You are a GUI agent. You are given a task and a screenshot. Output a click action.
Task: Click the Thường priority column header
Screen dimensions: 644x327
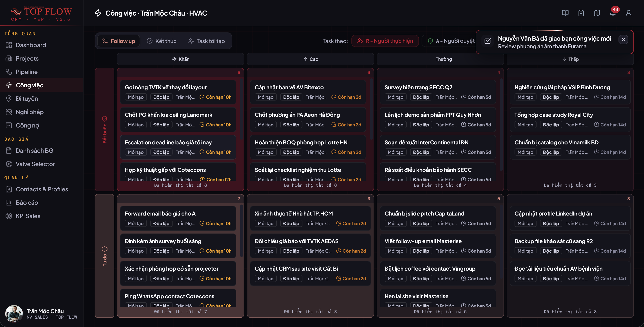(440, 59)
